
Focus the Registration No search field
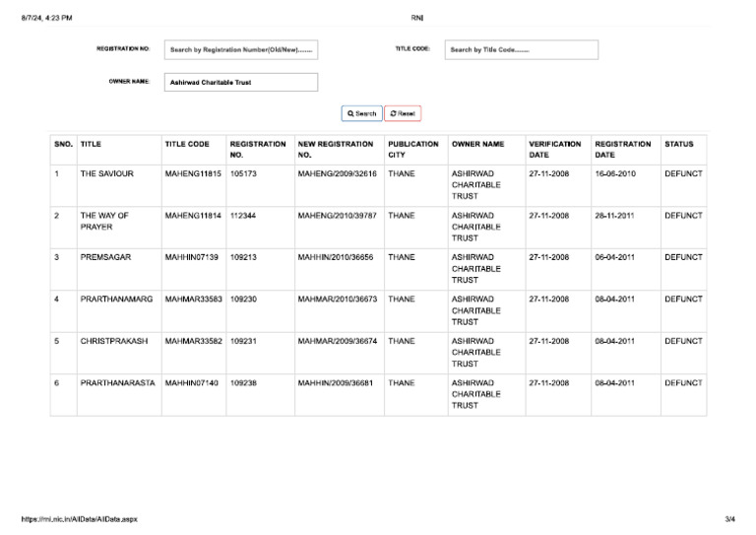[x=241, y=49]
